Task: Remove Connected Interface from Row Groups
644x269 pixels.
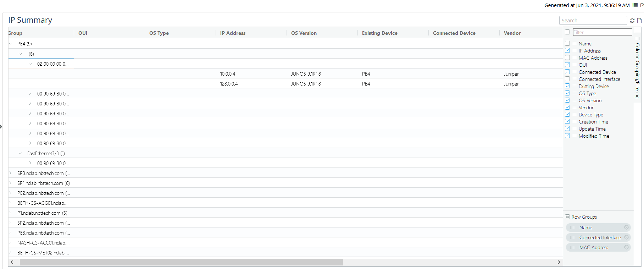Action: pos(626,237)
